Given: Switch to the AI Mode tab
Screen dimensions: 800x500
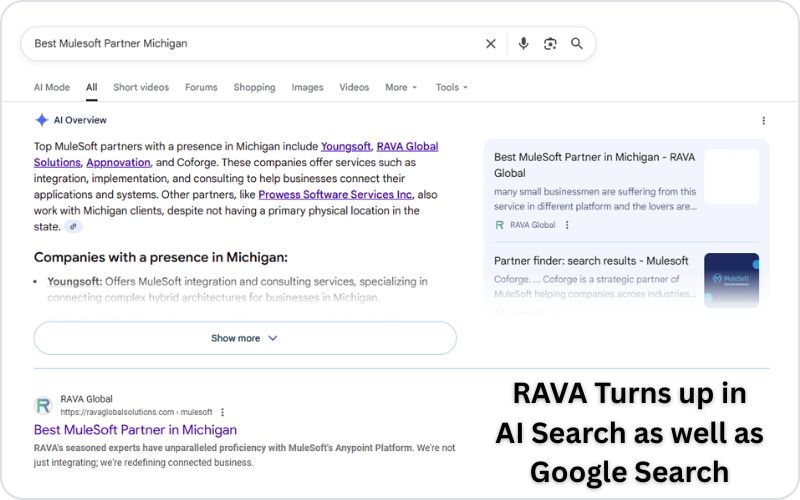Looking at the screenshot, I should (x=52, y=87).
